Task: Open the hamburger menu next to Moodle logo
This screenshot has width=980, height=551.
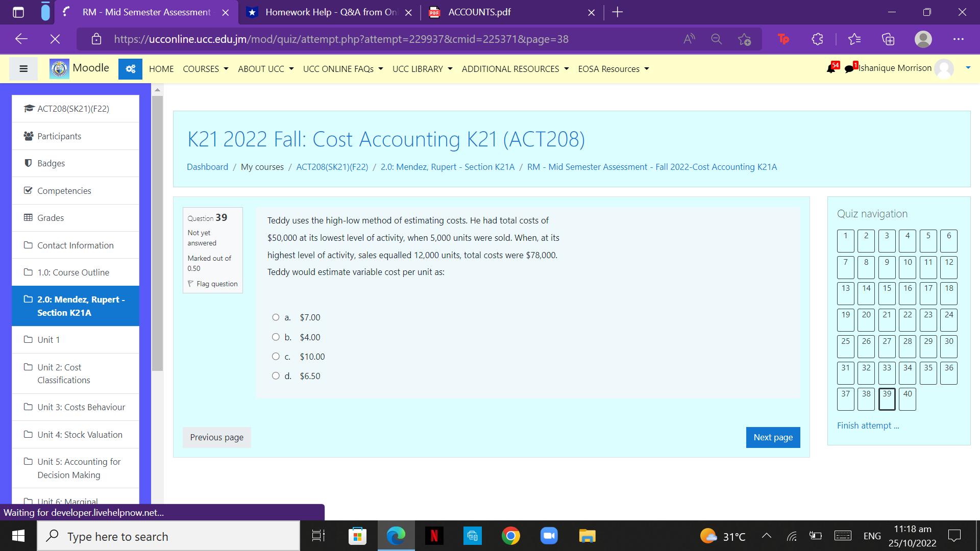Action: (x=23, y=68)
